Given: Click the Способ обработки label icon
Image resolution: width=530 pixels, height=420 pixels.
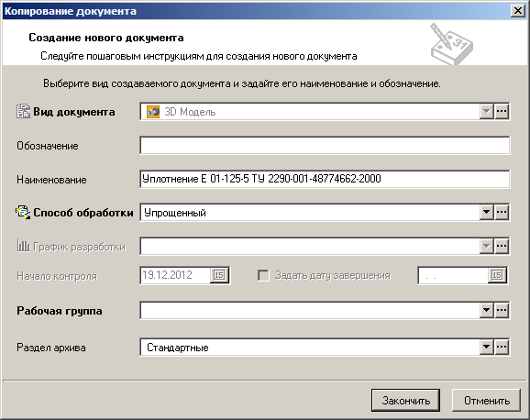Looking at the screenshot, I should [x=23, y=213].
